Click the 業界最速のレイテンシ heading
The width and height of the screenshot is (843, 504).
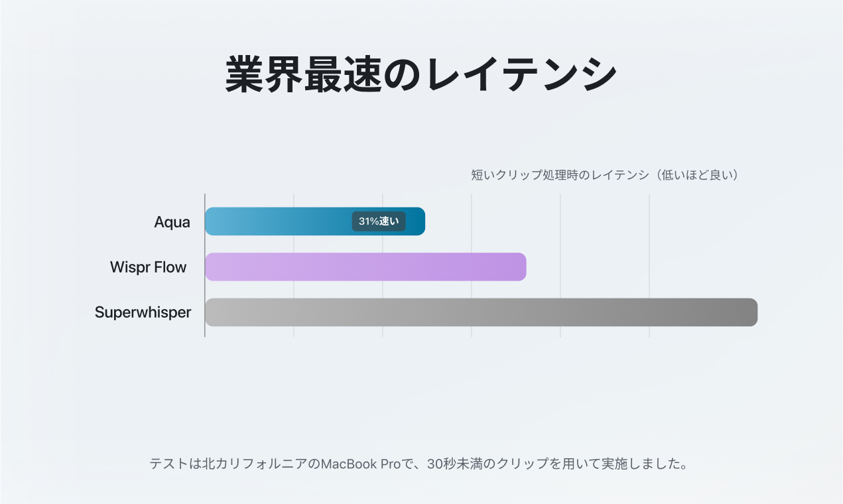[x=421, y=74]
